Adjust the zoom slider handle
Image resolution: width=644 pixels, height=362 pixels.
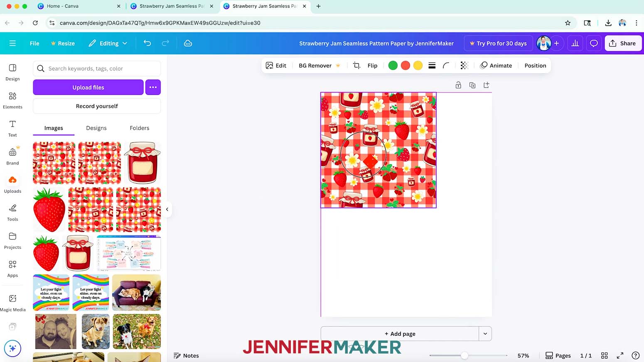pos(465,355)
